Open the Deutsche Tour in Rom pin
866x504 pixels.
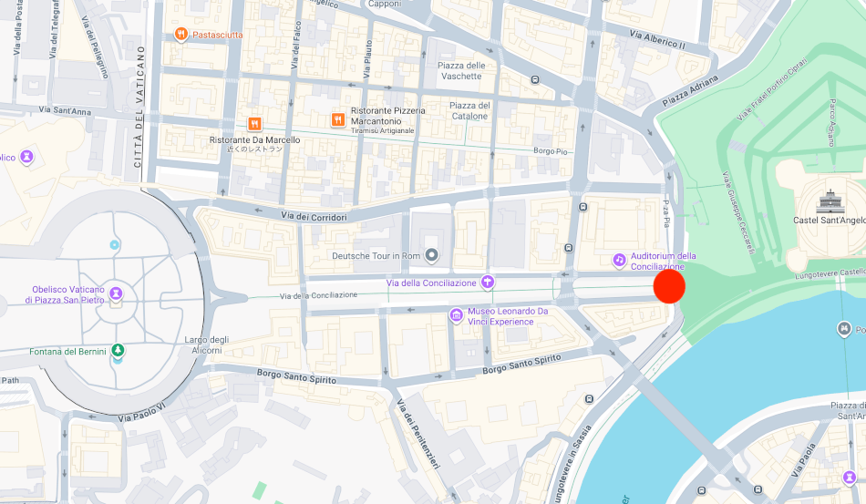pos(432,255)
